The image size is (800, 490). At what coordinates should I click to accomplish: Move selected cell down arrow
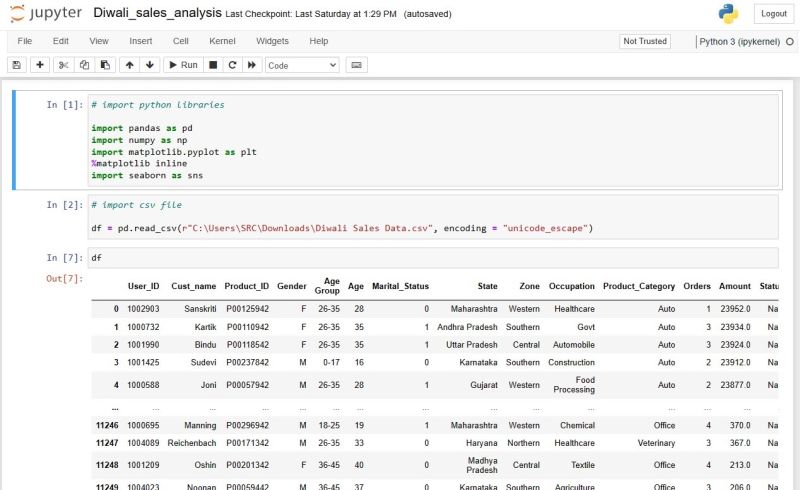tap(150, 65)
